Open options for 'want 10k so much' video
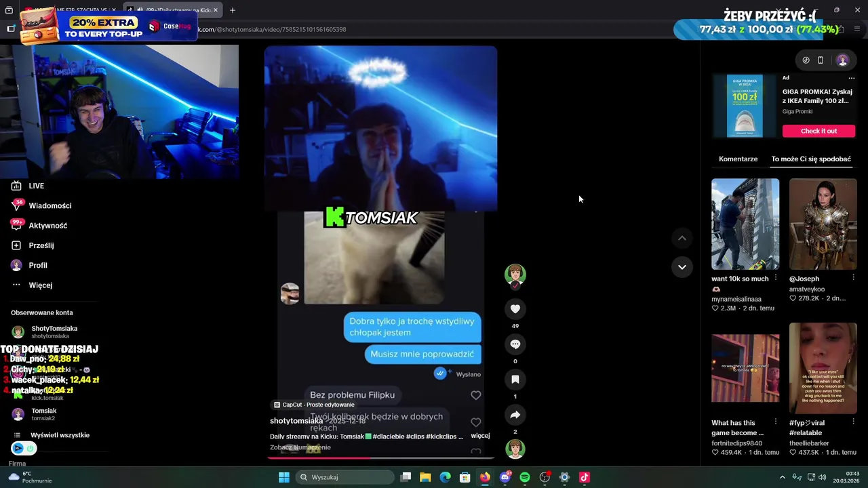Viewport: 868px width, 488px height. pyautogui.click(x=776, y=279)
